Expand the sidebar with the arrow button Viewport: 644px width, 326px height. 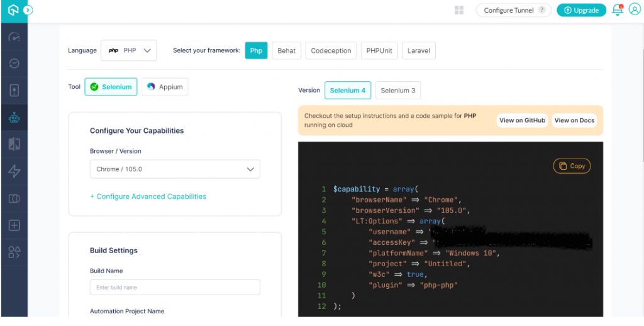[x=27, y=10]
